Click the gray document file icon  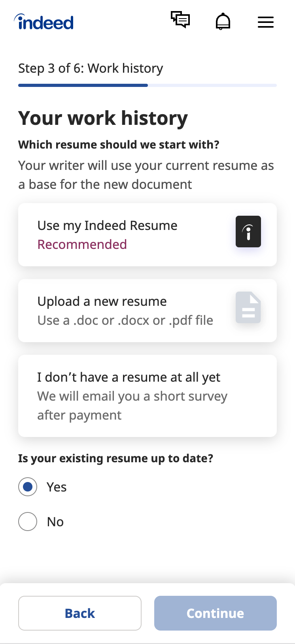[x=248, y=307]
